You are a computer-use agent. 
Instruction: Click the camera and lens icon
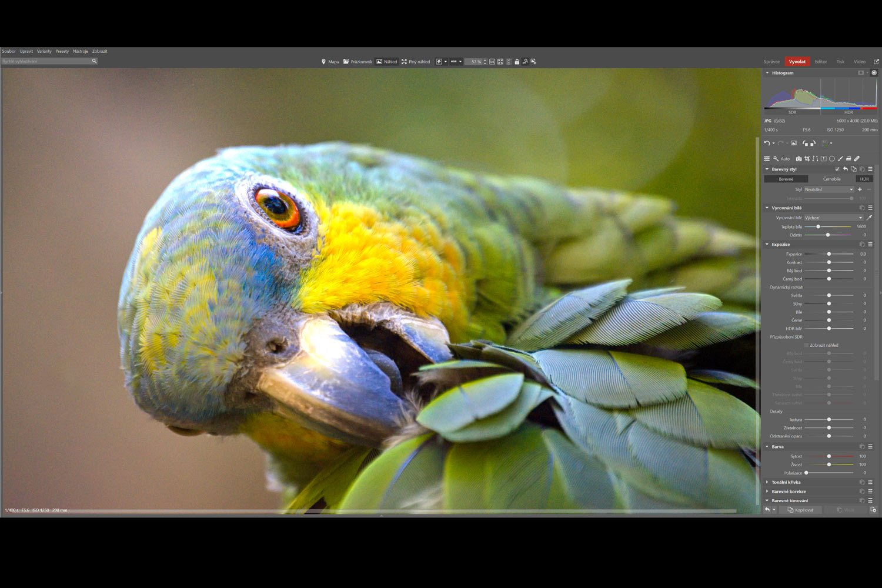799,159
